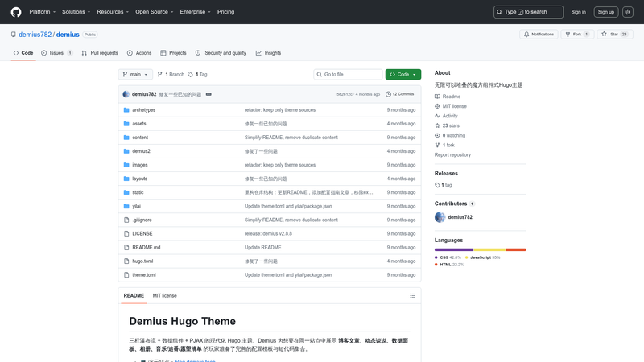The width and height of the screenshot is (644, 362).
Task: Click the layouts folder icon
Action: coord(126,179)
